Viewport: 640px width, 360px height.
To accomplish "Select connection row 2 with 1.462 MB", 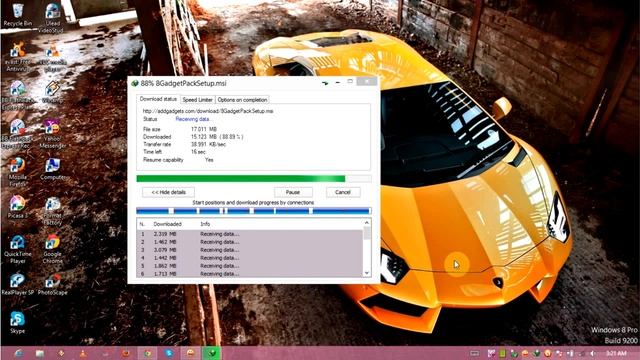I will point(249,242).
